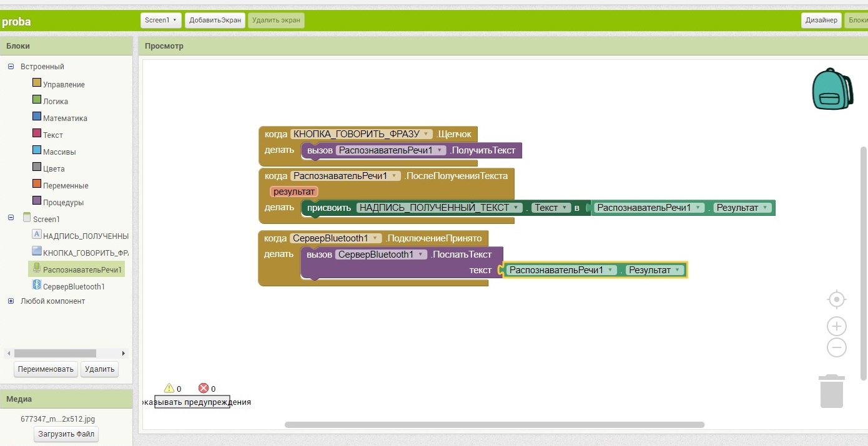Click the proba project name
Image resolution: width=868 pixels, height=446 pixels.
(16, 22)
